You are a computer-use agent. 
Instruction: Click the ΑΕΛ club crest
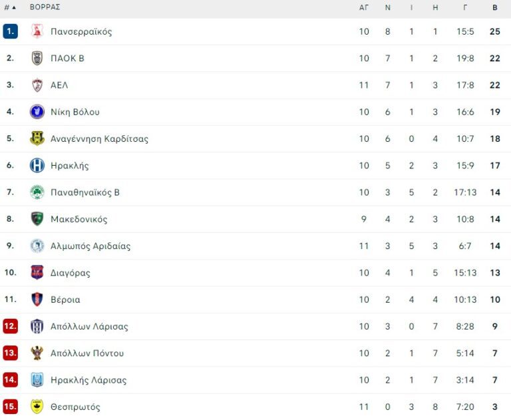(37, 85)
